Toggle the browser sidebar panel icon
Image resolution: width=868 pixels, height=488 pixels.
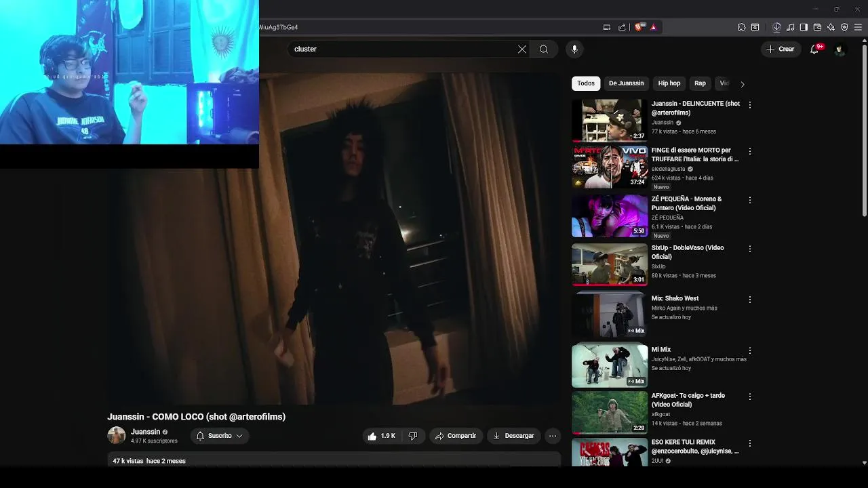[804, 27]
